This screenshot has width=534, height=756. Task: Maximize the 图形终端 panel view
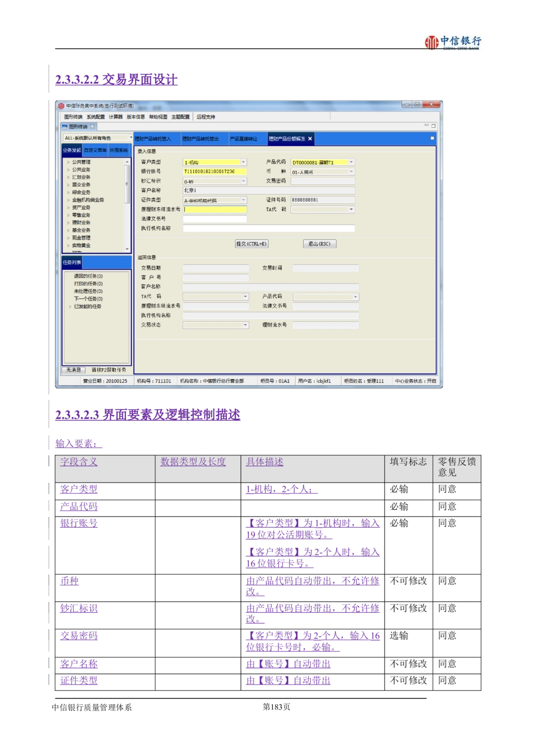pos(433,126)
